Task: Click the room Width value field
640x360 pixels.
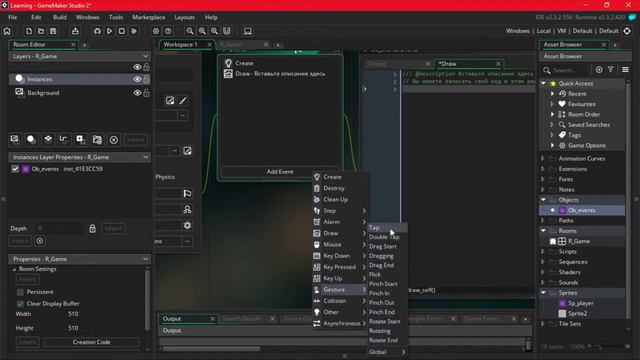Action: [73, 314]
